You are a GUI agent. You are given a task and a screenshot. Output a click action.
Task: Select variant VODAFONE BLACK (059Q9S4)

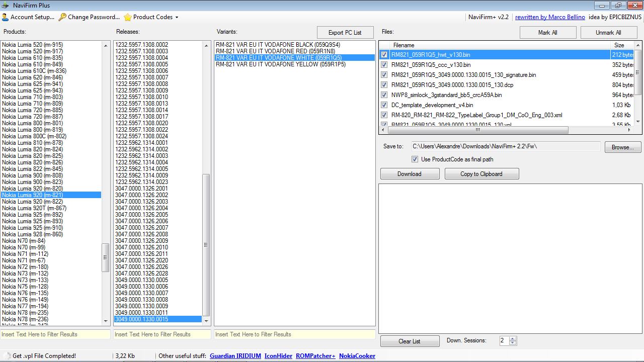tap(295, 45)
